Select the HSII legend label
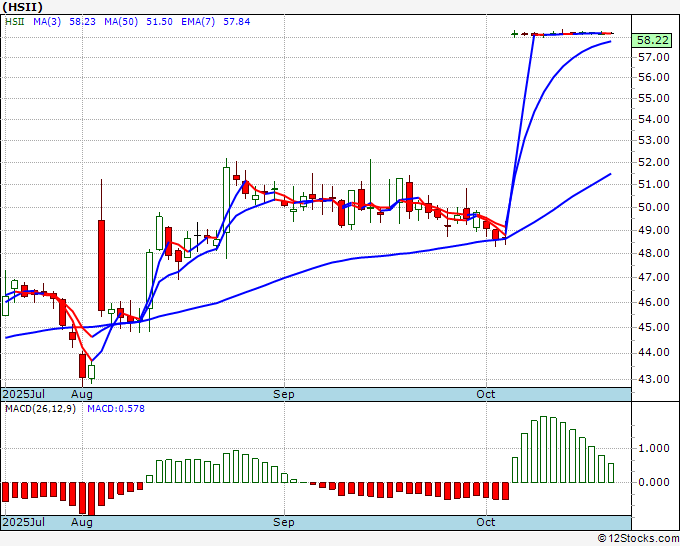 14,22
